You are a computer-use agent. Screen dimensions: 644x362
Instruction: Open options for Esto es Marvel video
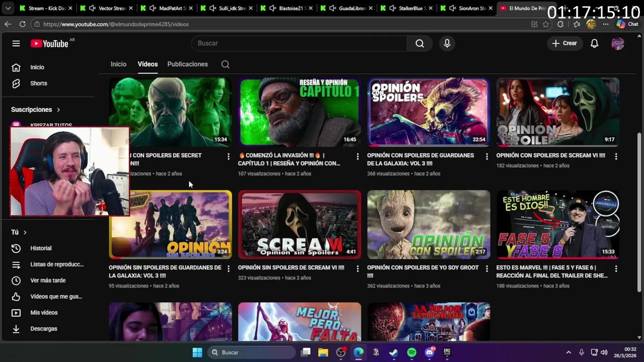pos(616,269)
